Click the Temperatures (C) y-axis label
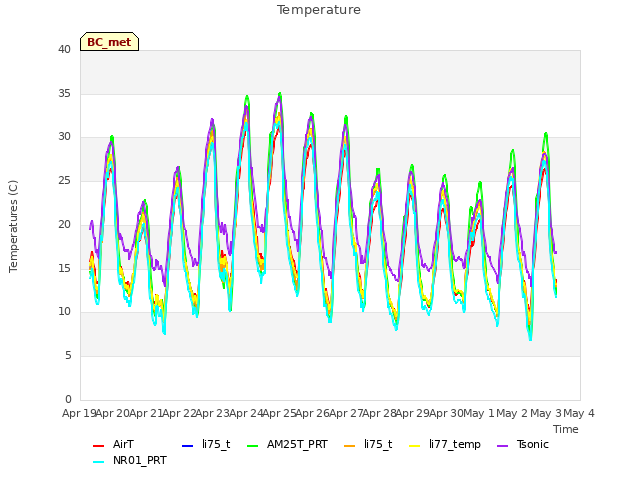This screenshot has height=480, width=640. pos(13,226)
